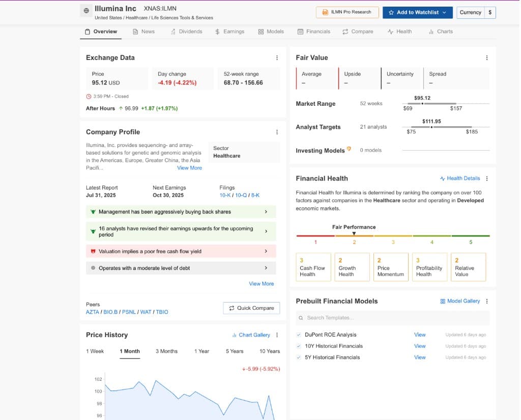Open the Dividends tab

(186, 32)
